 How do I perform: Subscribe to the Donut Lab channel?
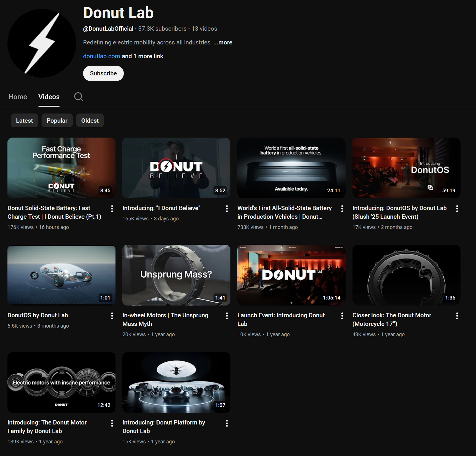(103, 73)
